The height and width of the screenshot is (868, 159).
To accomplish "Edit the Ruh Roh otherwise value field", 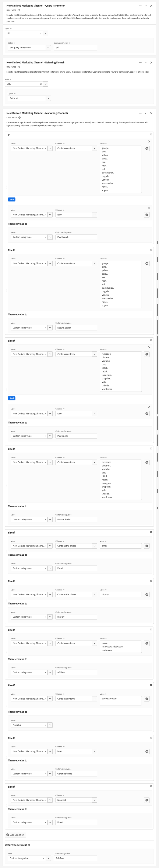I will (x=76, y=858).
